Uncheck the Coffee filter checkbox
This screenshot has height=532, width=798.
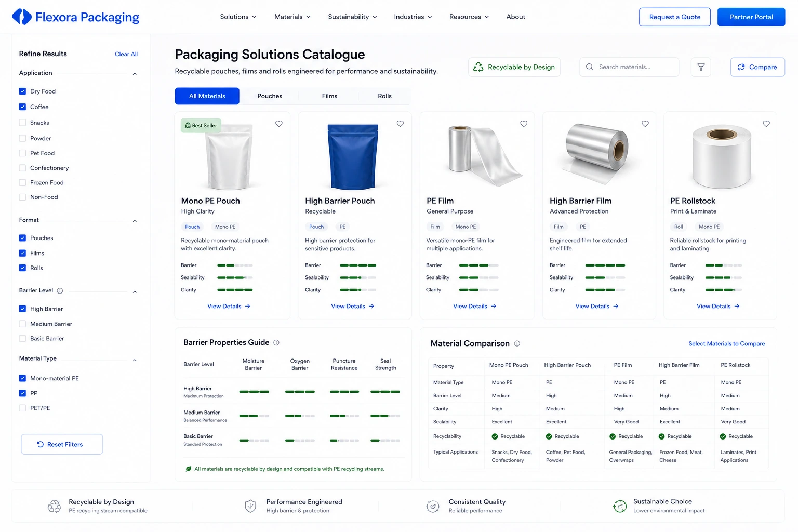pyautogui.click(x=22, y=107)
